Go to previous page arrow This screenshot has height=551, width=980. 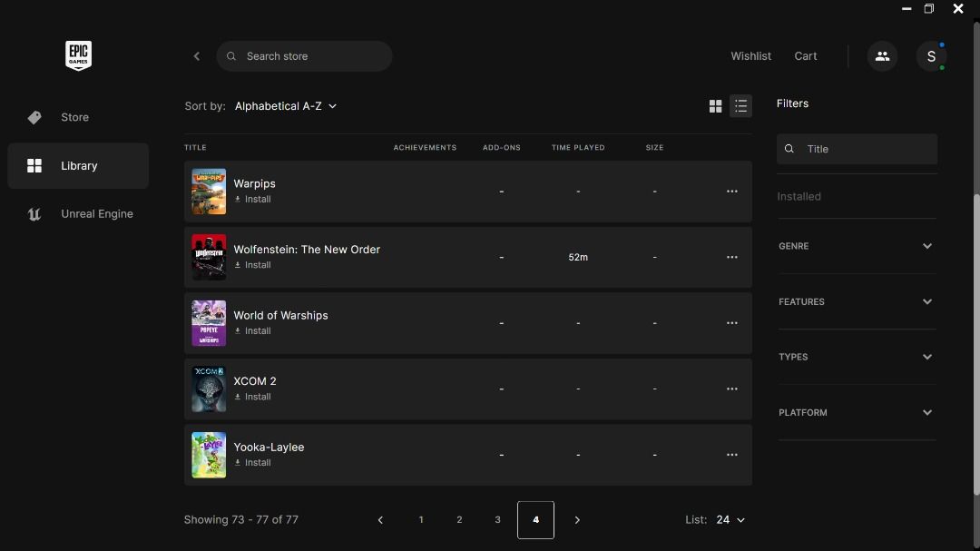pyautogui.click(x=380, y=520)
